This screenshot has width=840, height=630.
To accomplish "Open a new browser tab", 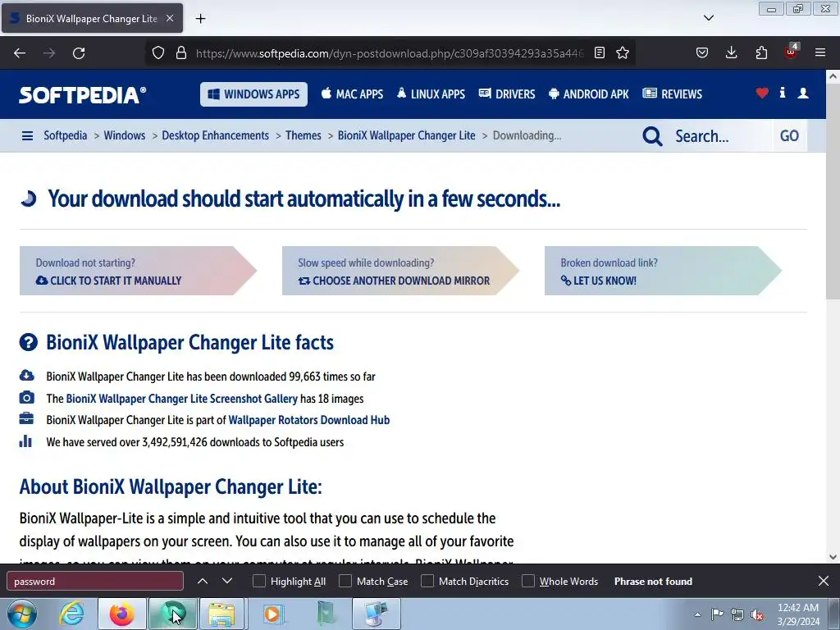I will [x=200, y=19].
